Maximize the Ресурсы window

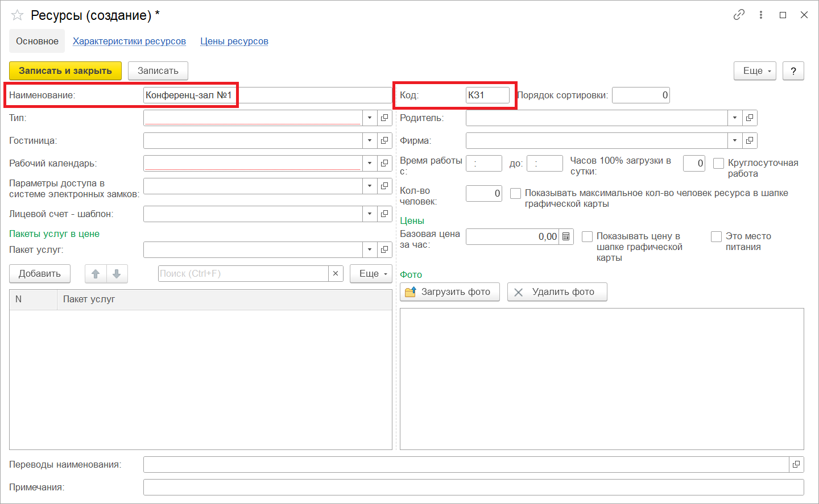point(783,15)
